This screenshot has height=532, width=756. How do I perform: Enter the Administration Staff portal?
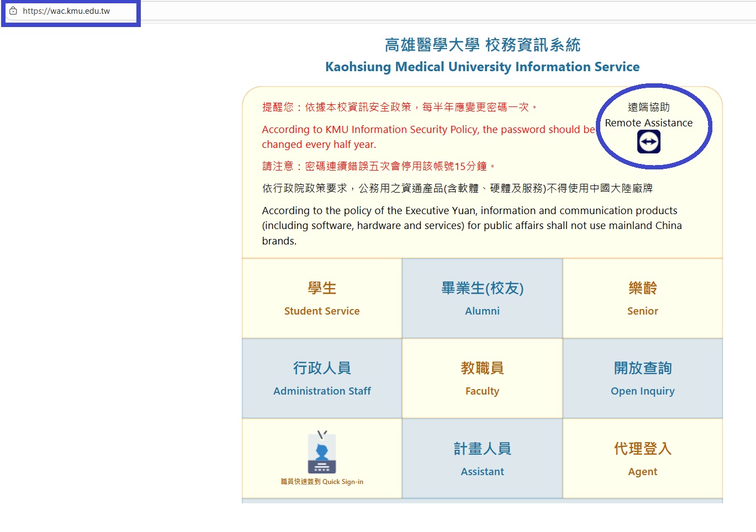[322, 391]
